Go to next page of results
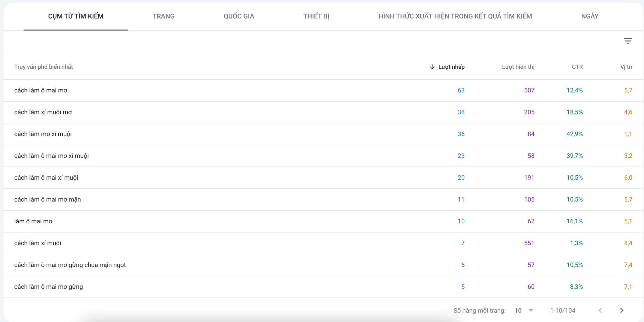This screenshot has height=322, width=644. point(622,310)
